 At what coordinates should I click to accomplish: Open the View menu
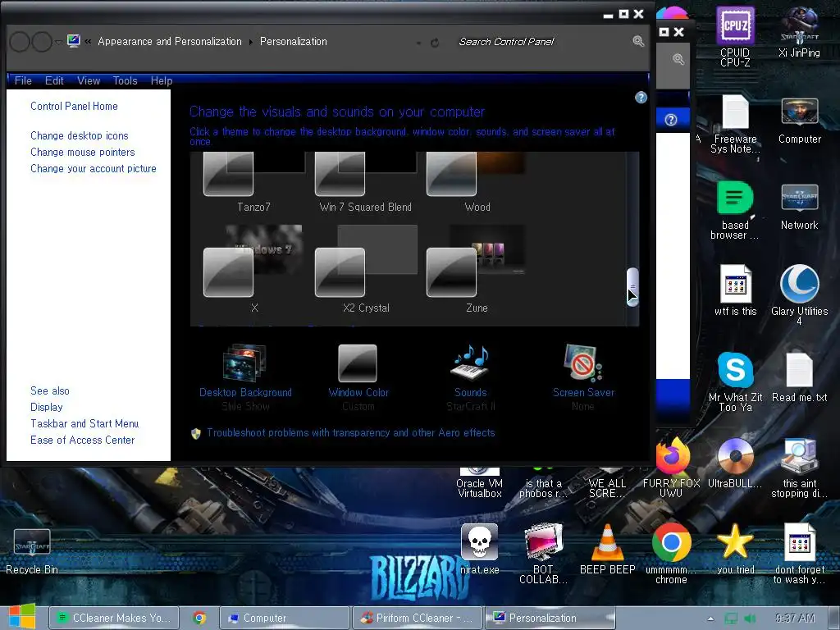[89, 81]
